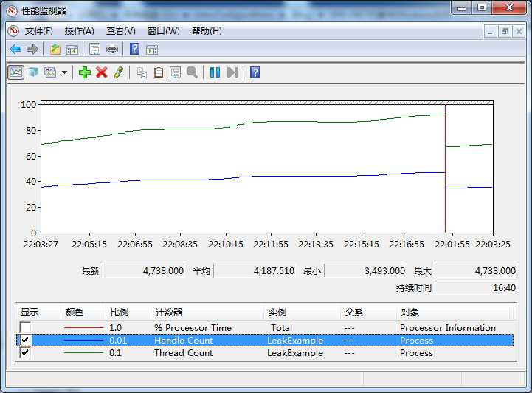Viewport: 532px width, 393px height.
Task: Click the copy properties icon
Action: pos(142,72)
